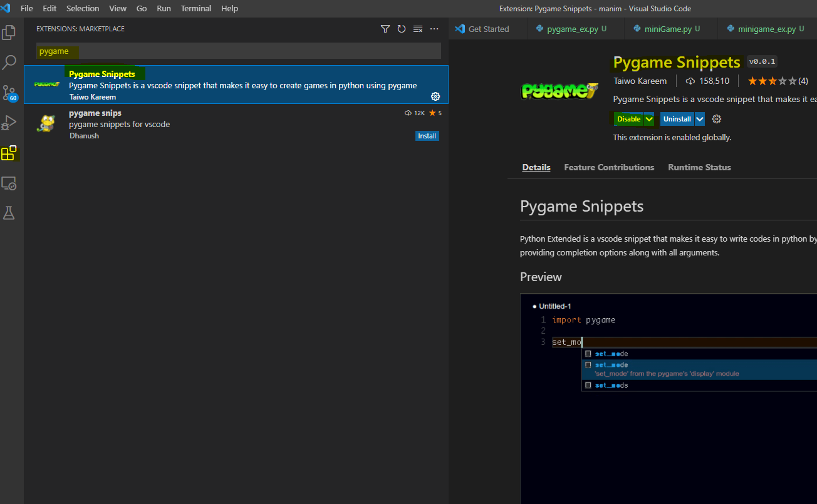Open the File menu
Screen dimensions: 817x504
pyautogui.click(x=27, y=8)
